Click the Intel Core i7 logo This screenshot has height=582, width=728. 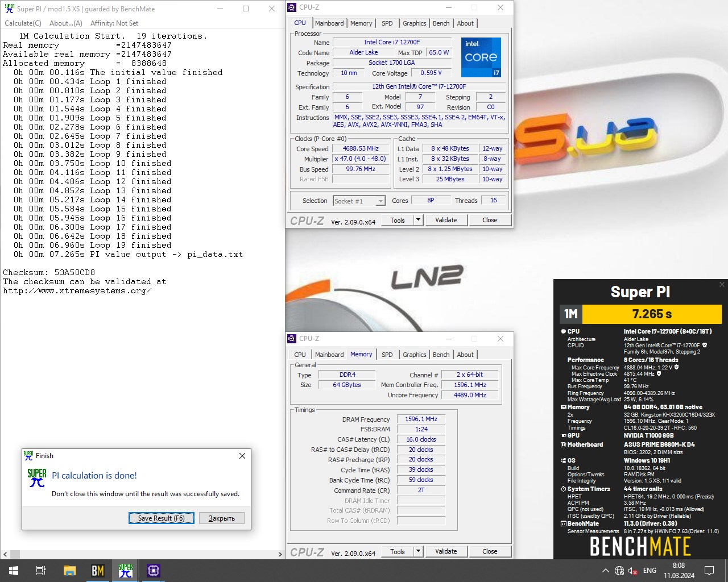coord(481,57)
